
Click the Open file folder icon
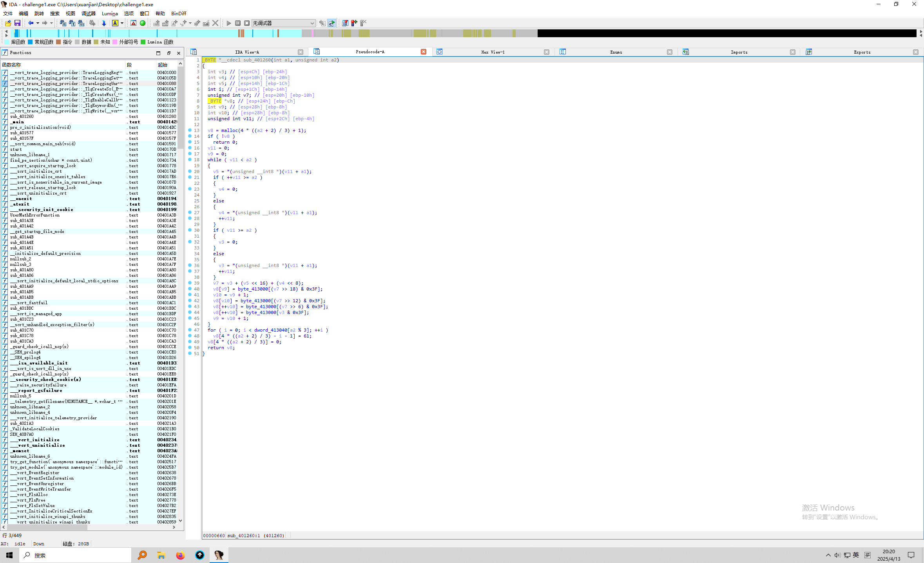click(x=8, y=23)
